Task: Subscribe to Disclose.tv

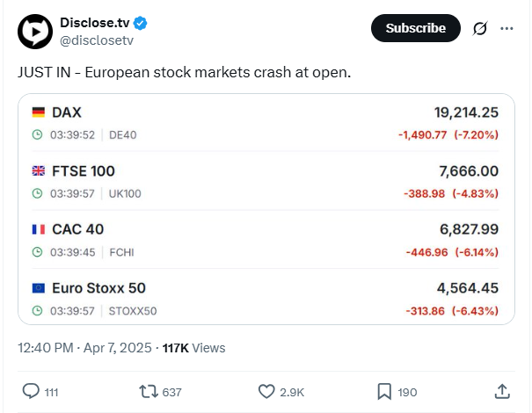Action: click(x=416, y=28)
